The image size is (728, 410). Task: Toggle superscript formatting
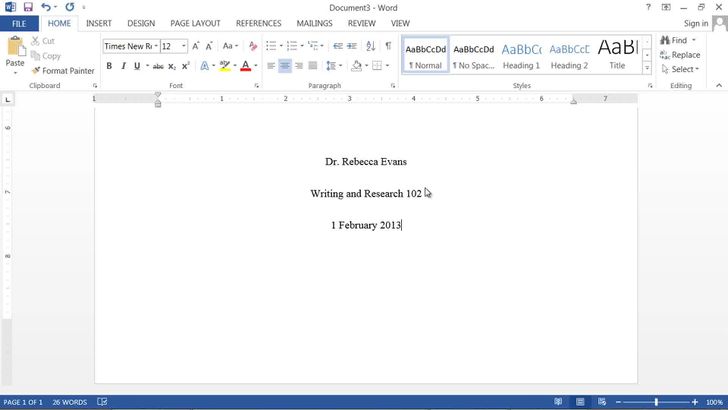tap(186, 66)
